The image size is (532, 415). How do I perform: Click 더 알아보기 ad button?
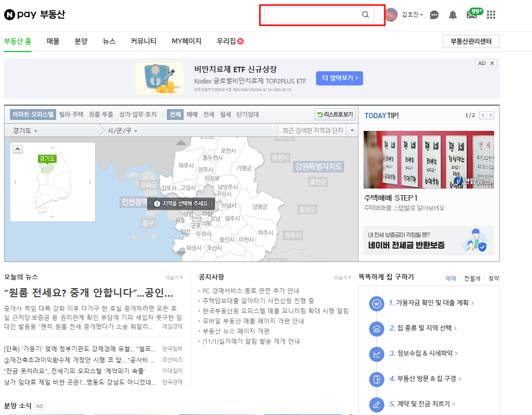[340, 78]
